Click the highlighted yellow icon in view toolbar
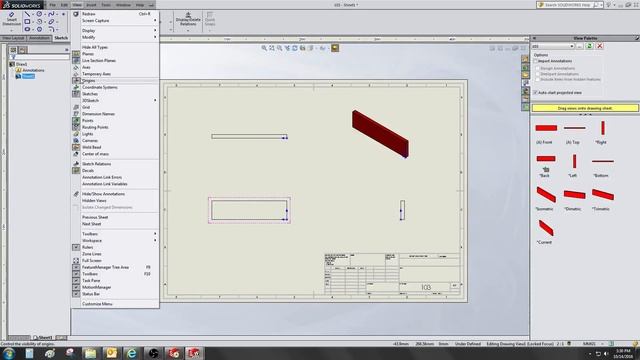 click(335, 48)
